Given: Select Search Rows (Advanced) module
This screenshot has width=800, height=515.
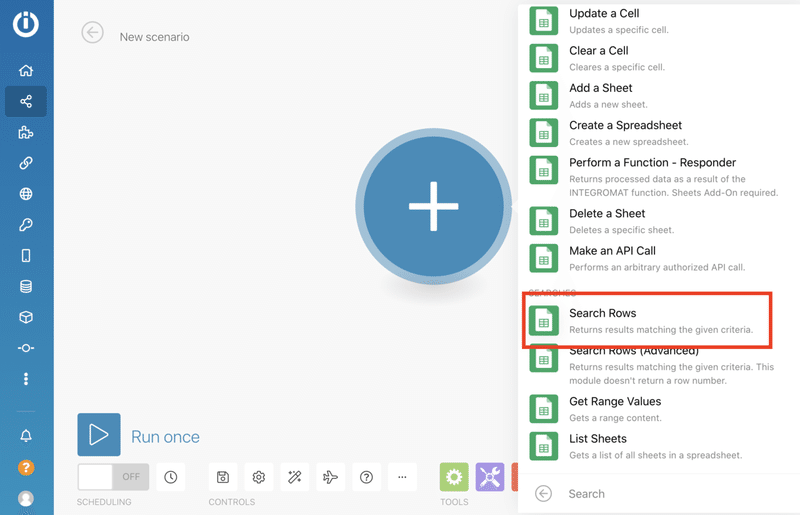Looking at the screenshot, I should pos(659,365).
